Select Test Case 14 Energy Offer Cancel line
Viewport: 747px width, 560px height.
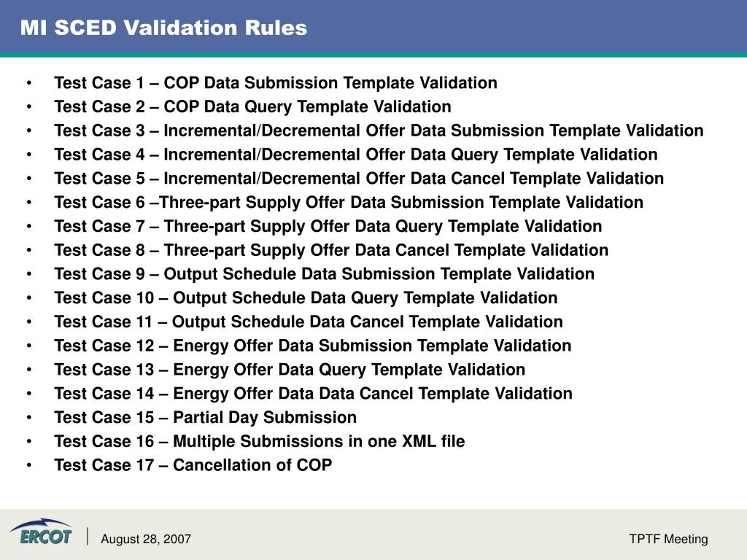[x=313, y=393]
